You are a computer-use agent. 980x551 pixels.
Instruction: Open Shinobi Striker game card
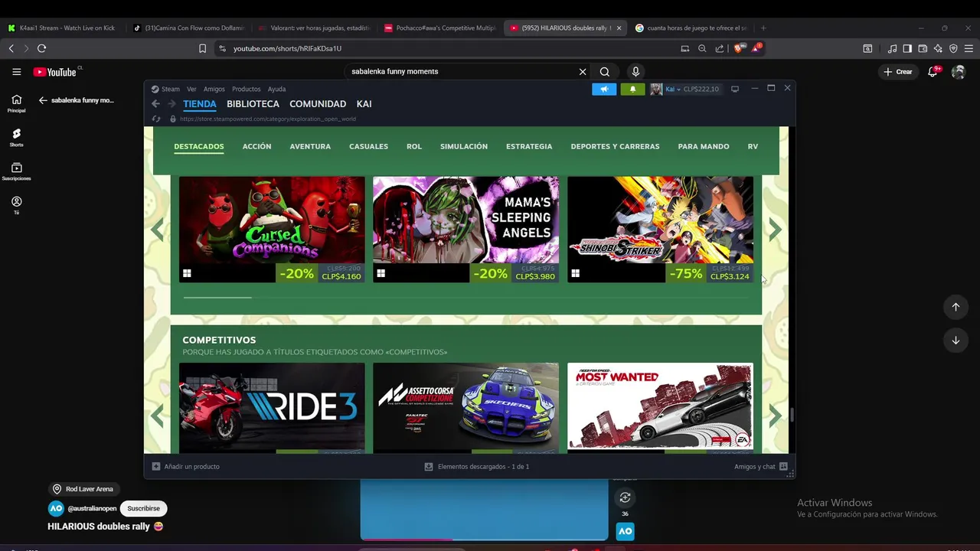(x=660, y=229)
